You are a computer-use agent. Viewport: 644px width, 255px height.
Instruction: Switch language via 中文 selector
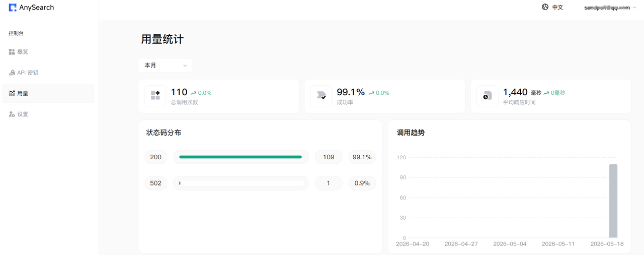coord(552,8)
